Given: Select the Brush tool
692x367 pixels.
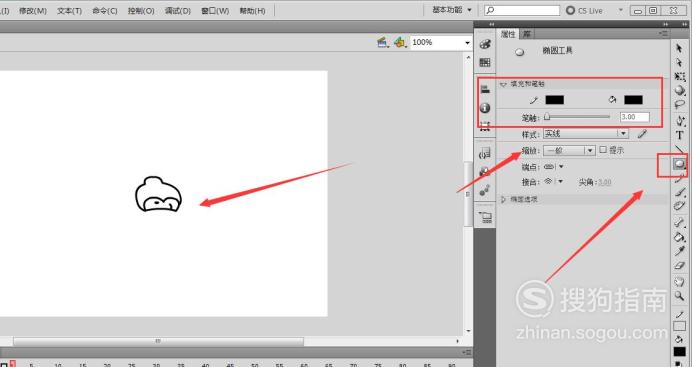Looking at the screenshot, I should click(680, 192).
